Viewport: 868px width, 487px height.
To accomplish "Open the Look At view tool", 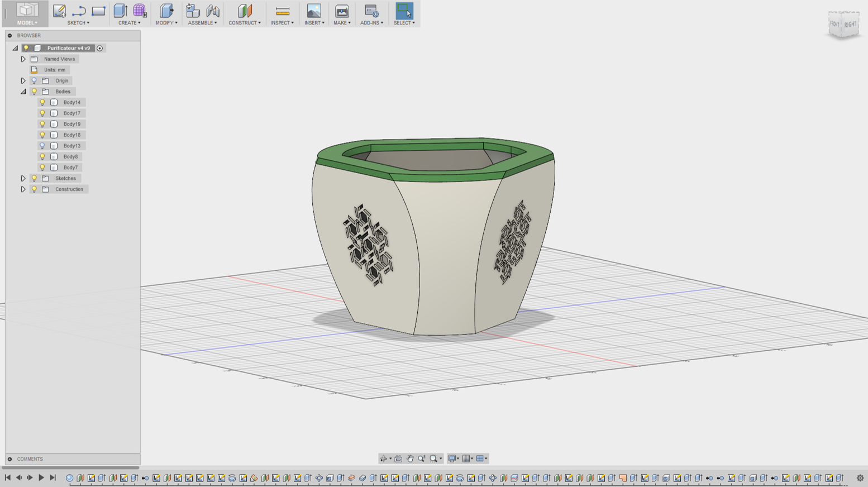I will coord(398,458).
